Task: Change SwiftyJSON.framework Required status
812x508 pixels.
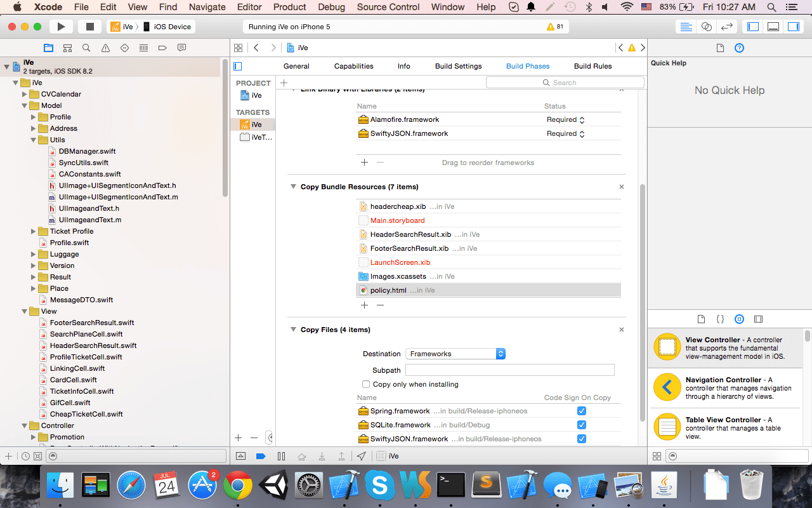Action: (566, 133)
